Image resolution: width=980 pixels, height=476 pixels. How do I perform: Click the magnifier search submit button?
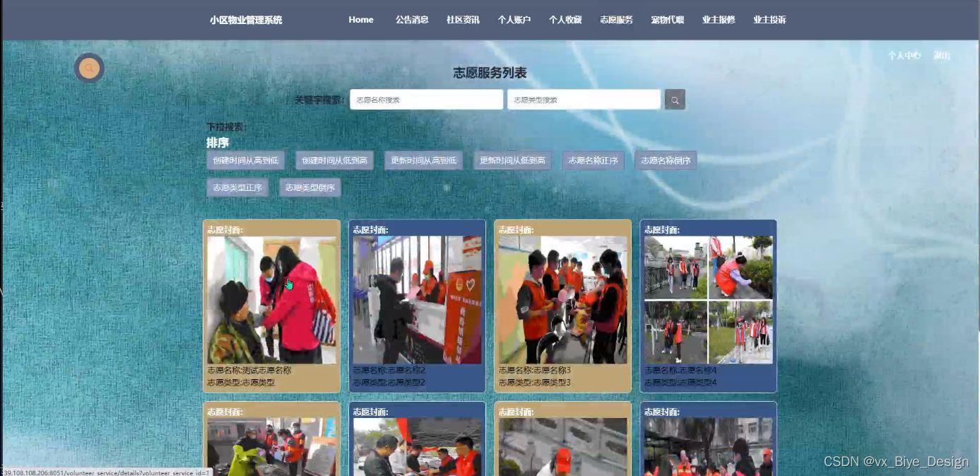point(675,100)
